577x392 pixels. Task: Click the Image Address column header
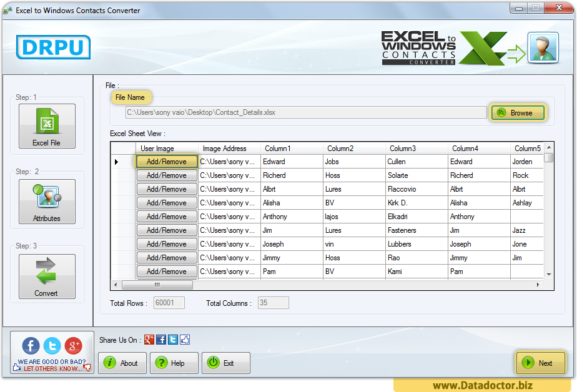click(x=230, y=149)
